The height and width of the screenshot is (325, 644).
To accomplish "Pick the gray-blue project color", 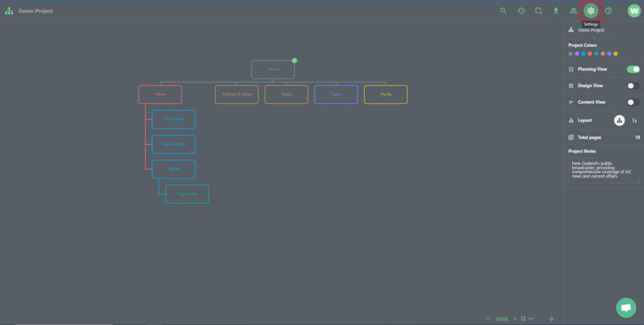I will (x=570, y=54).
